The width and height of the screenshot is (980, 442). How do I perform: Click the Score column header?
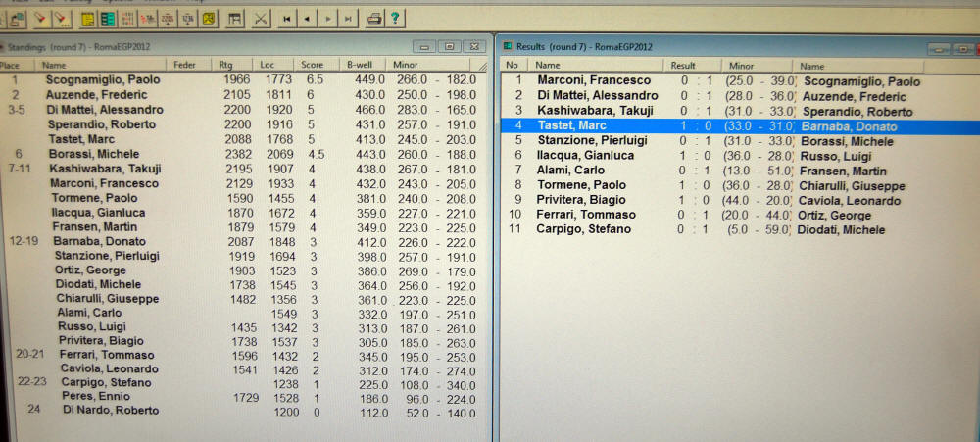317,65
